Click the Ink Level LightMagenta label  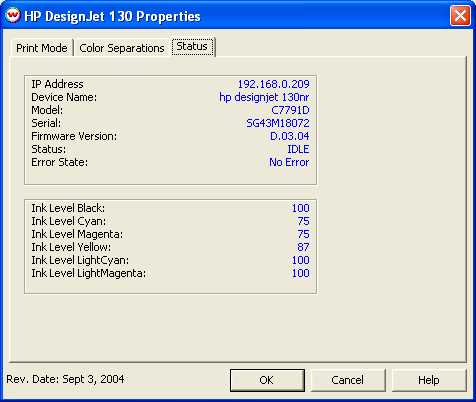pos(88,273)
